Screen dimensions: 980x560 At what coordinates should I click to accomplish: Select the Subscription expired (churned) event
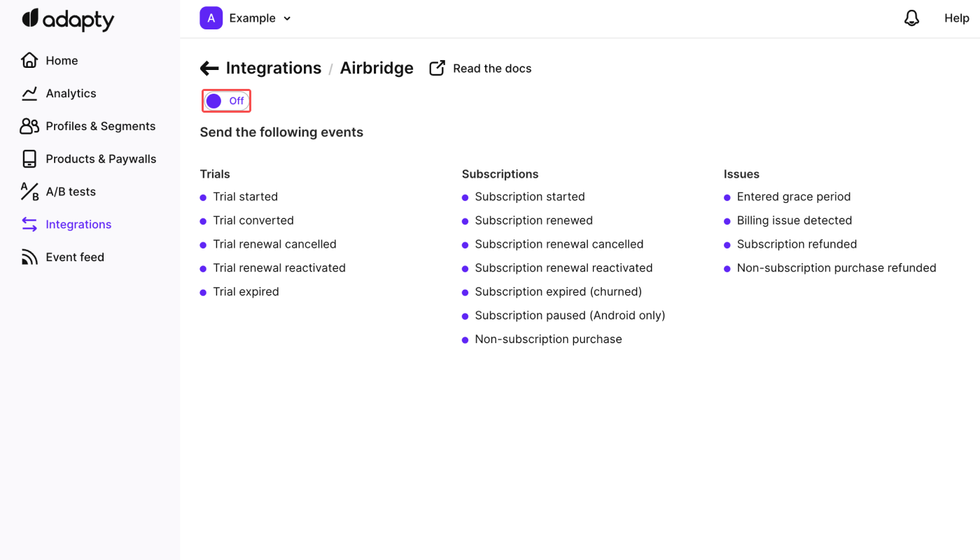pos(558,292)
